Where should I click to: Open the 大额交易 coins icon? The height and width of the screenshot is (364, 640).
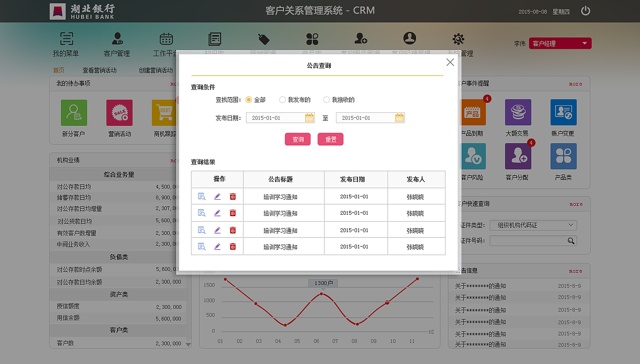point(517,112)
